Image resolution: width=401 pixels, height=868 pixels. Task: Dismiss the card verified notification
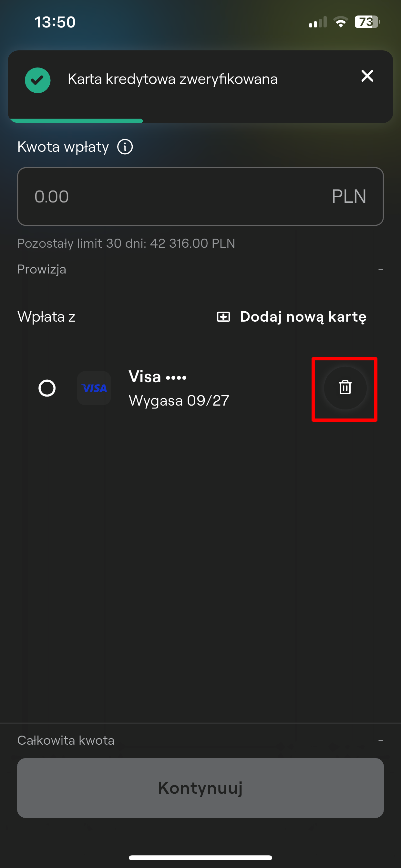[367, 76]
